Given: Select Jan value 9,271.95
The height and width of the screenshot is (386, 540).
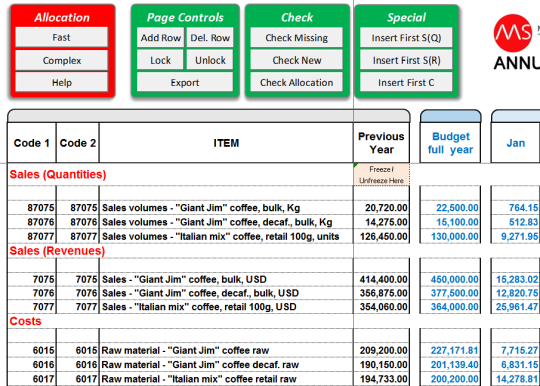Looking at the screenshot, I should point(516,237).
